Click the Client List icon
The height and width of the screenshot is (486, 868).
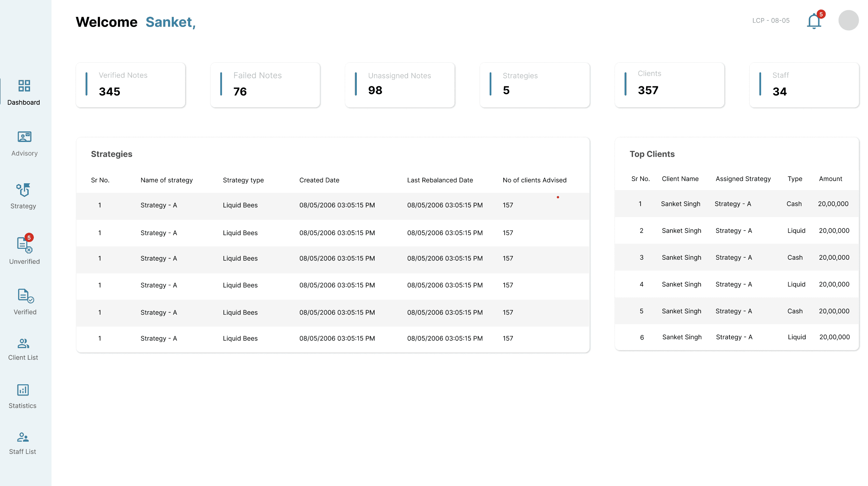coord(23,343)
